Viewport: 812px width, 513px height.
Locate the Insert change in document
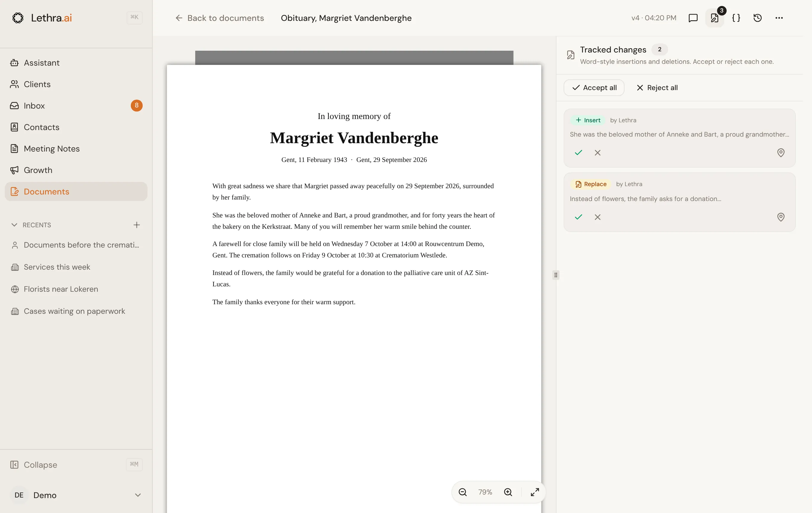780,153
